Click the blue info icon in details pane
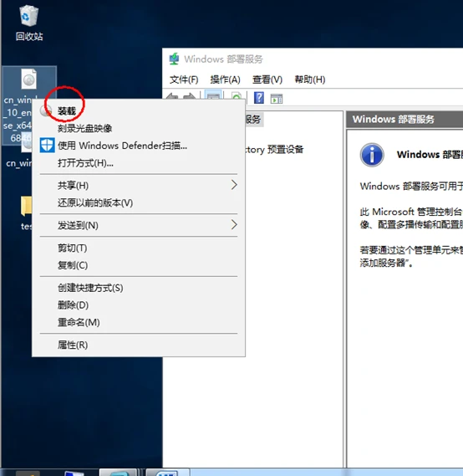 [x=372, y=155]
